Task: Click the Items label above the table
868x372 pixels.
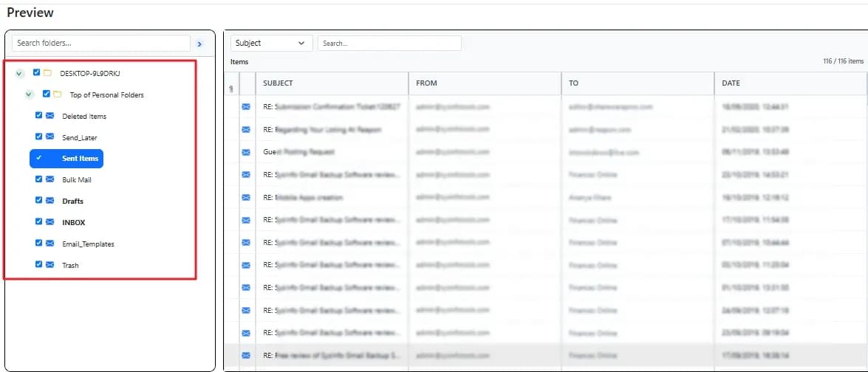Action: pos(239,62)
